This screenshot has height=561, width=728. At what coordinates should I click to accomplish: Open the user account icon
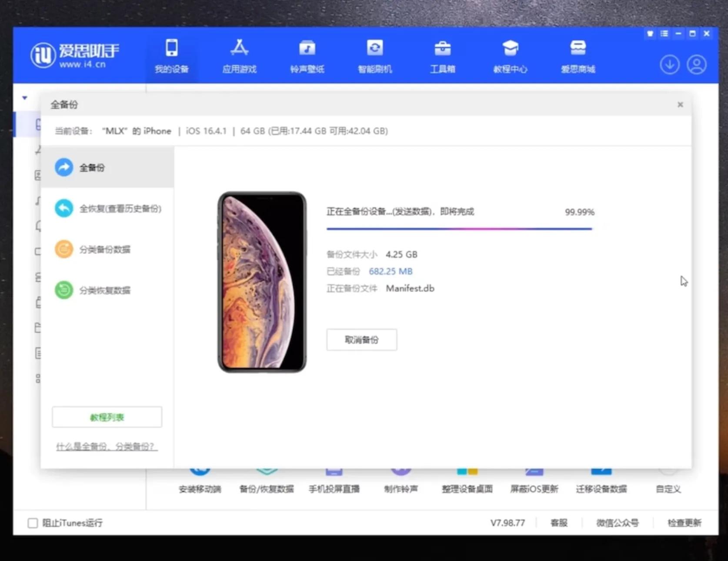[x=697, y=64]
